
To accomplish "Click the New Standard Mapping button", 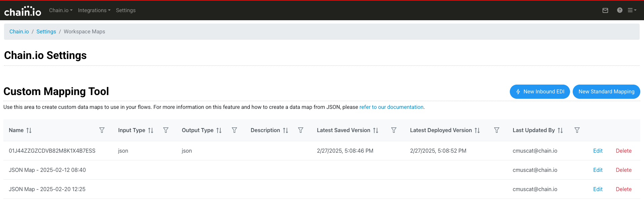I will point(606,92).
